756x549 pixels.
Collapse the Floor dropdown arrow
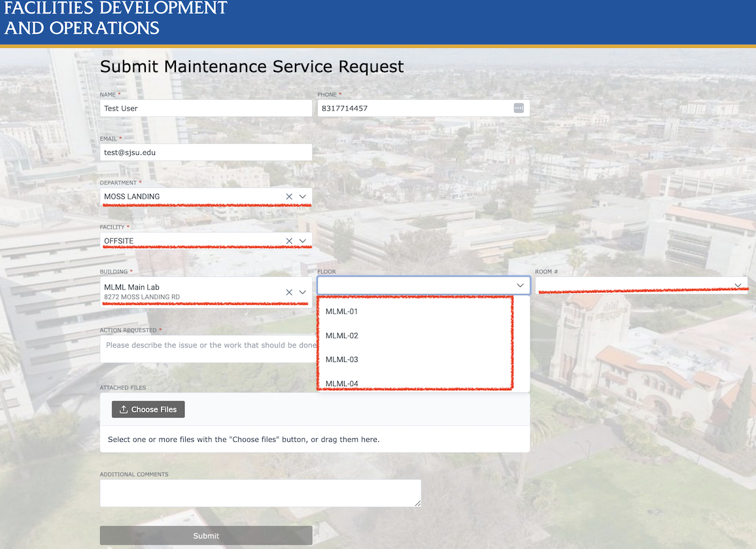click(x=521, y=286)
